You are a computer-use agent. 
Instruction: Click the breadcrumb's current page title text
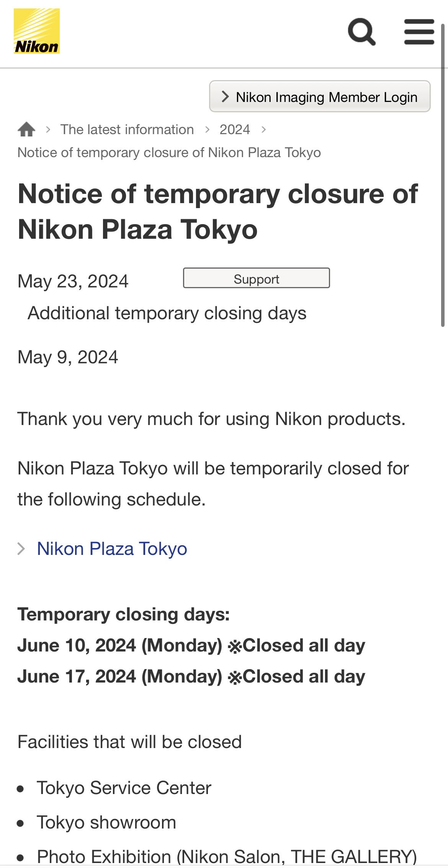(169, 153)
